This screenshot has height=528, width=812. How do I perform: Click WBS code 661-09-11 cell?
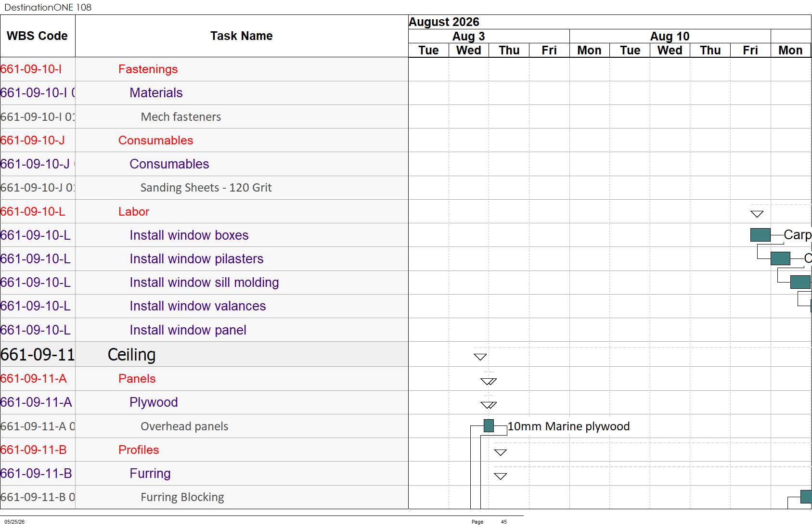38,355
